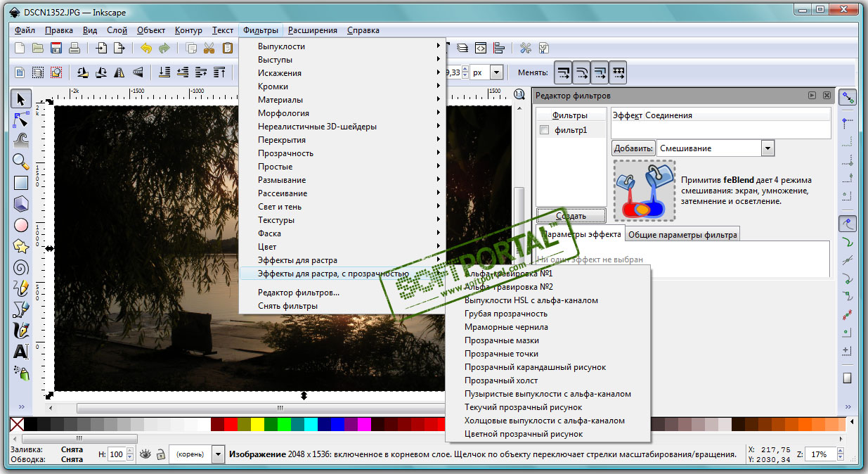The width and height of the screenshot is (868, 474).
Task: Apply Мраморные чернила filter
Action: click(548, 327)
